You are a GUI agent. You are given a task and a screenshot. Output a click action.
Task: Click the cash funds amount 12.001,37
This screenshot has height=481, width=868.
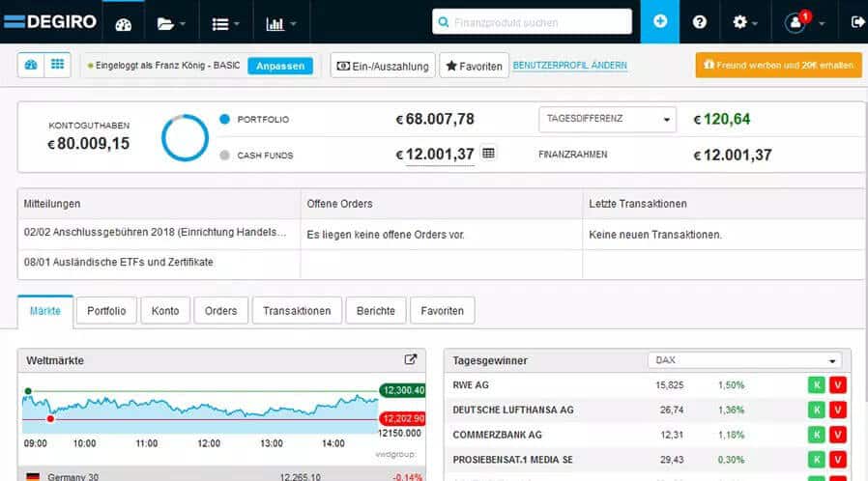click(440, 155)
